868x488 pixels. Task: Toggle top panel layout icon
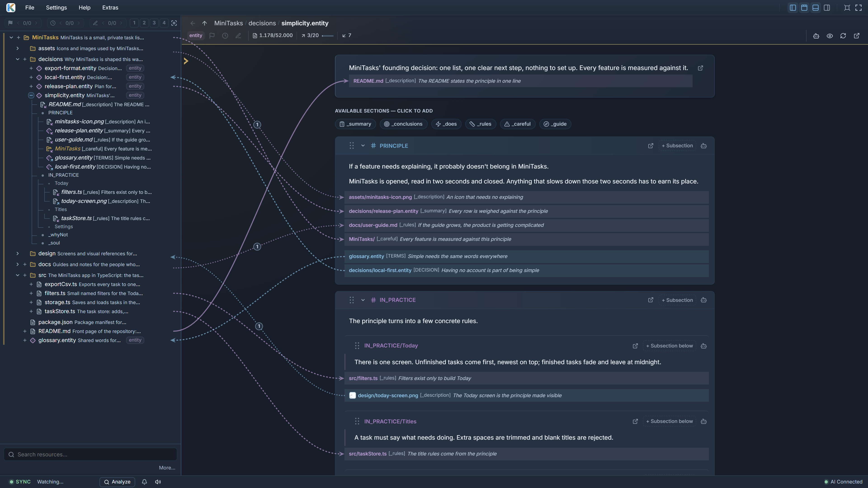804,8
